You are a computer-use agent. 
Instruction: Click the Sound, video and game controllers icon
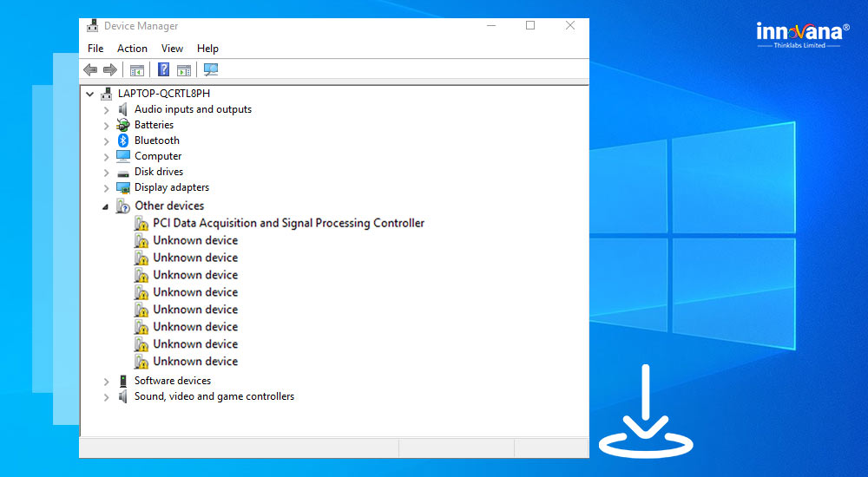(123, 396)
